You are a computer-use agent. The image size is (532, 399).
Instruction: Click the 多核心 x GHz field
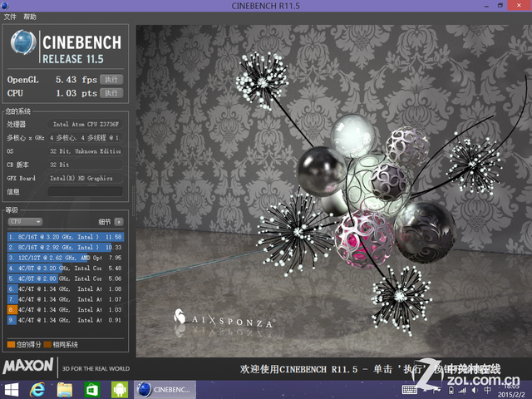click(x=85, y=138)
